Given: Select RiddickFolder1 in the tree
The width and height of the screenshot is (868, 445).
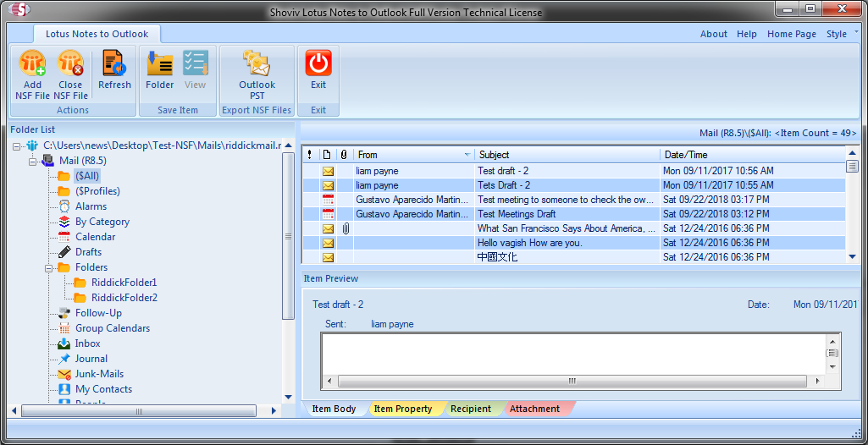Looking at the screenshot, I should pos(124,283).
